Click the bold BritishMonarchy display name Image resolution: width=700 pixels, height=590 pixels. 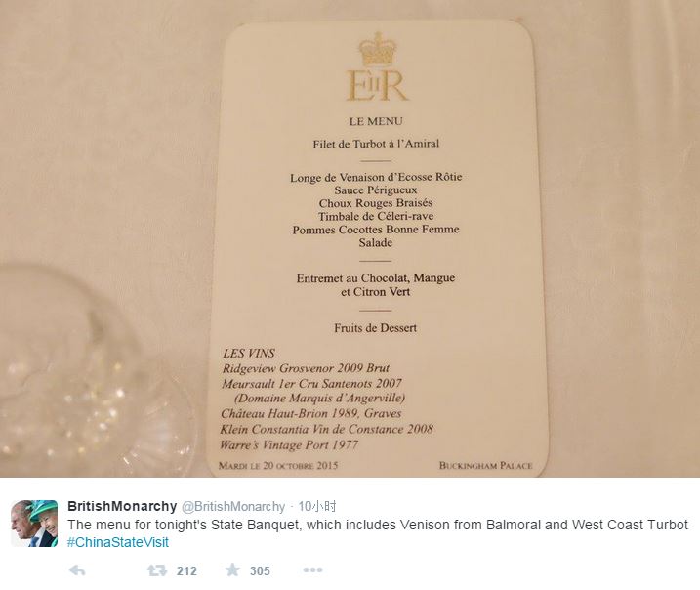coord(122,506)
